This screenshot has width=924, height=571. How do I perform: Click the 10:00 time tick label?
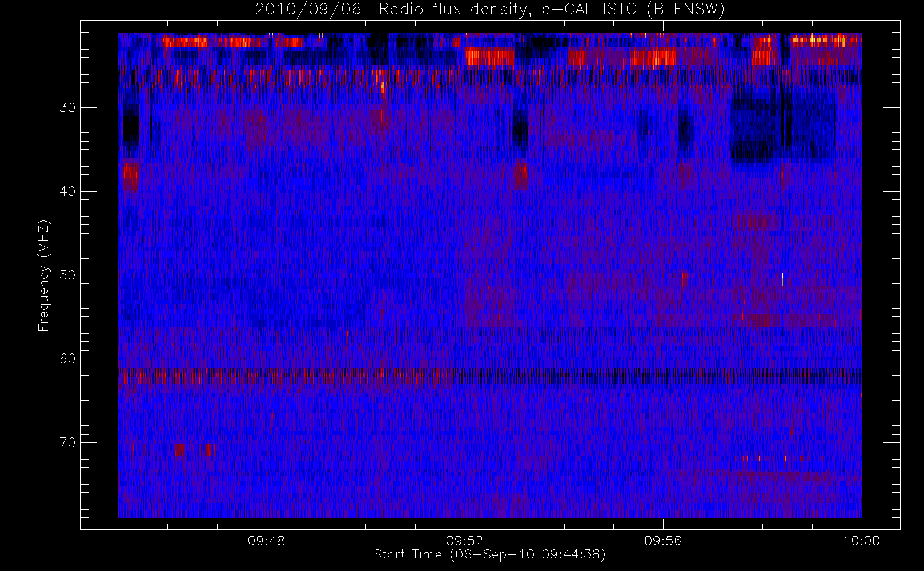(x=861, y=541)
